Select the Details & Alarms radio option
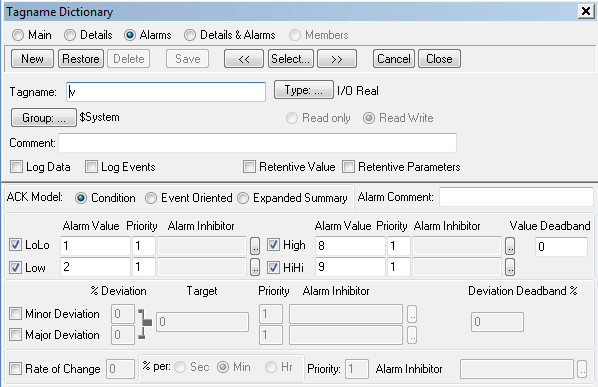The width and height of the screenshot is (598, 387). tap(190, 35)
